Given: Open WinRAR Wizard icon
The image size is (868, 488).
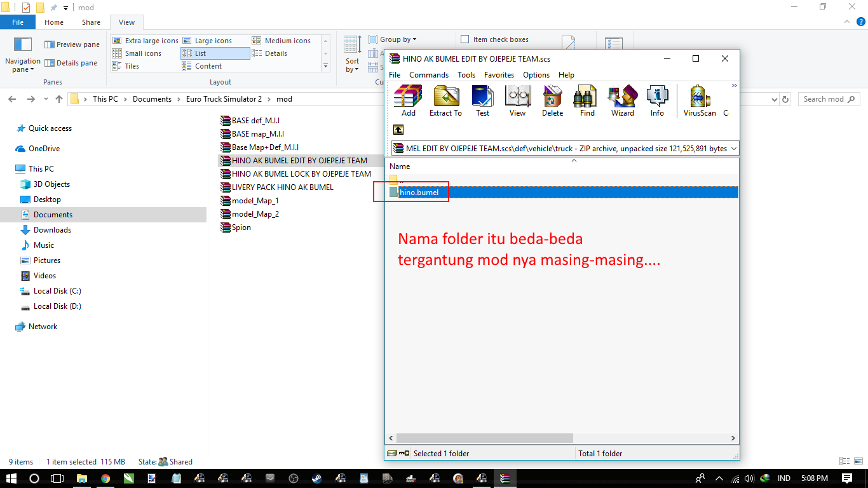Looking at the screenshot, I should pos(623,101).
